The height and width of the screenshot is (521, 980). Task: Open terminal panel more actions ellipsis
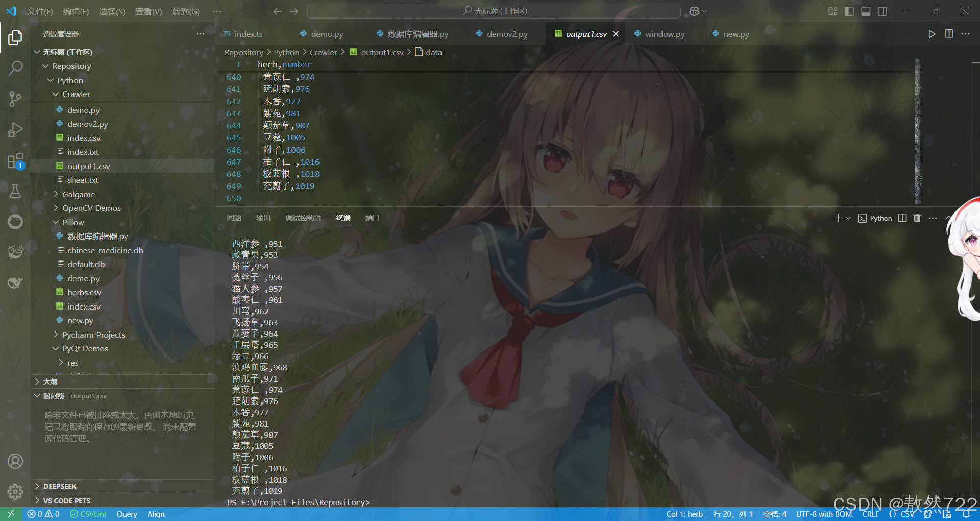pyautogui.click(x=933, y=218)
